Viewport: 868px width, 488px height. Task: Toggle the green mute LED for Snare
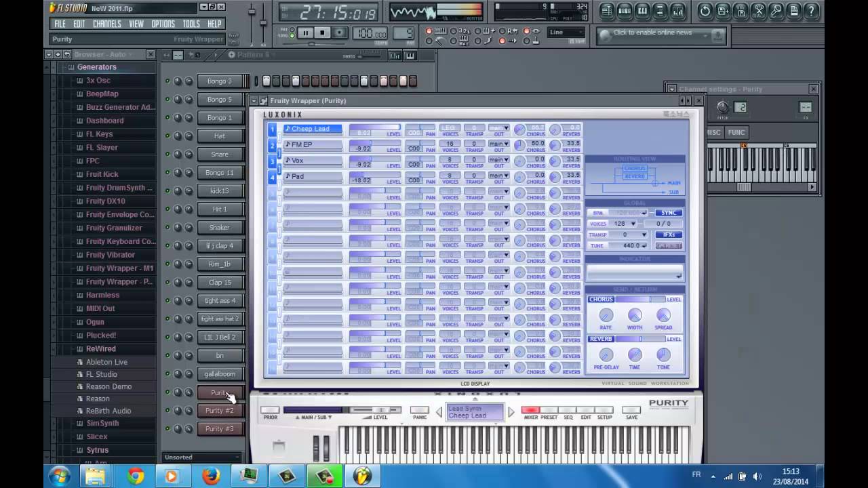tap(167, 154)
